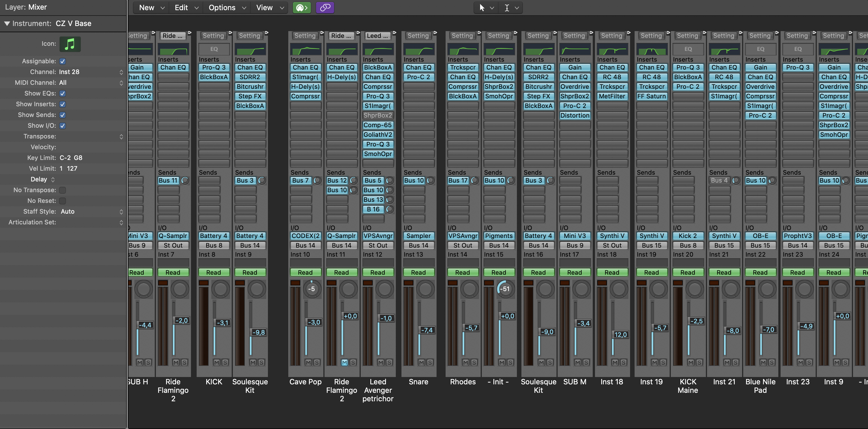The image size is (868, 429).
Task: Open EQ display on Cave Pop channel
Action: coord(305,49)
